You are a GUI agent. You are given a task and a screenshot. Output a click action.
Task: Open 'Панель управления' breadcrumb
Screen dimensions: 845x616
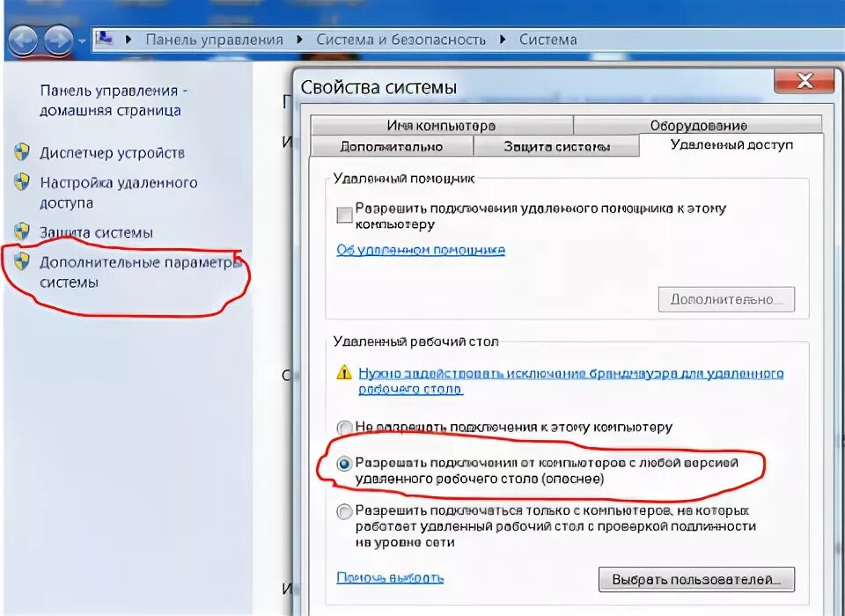coord(215,40)
